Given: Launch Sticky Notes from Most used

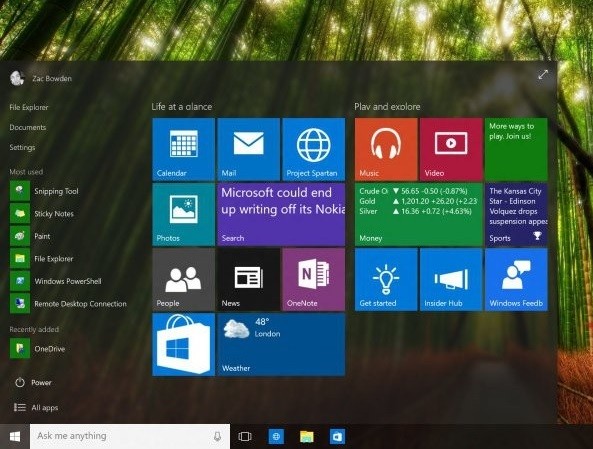Looking at the screenshot, I should [42, 214].
